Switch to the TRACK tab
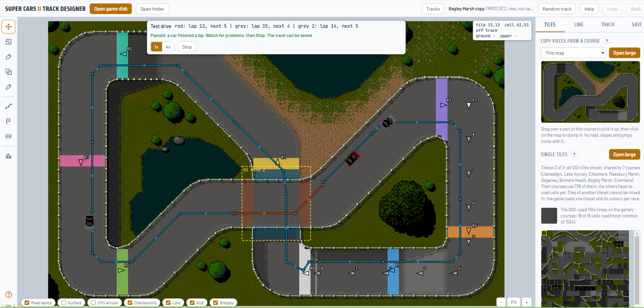This screenshot has height=308, width=644. point(608,25)
